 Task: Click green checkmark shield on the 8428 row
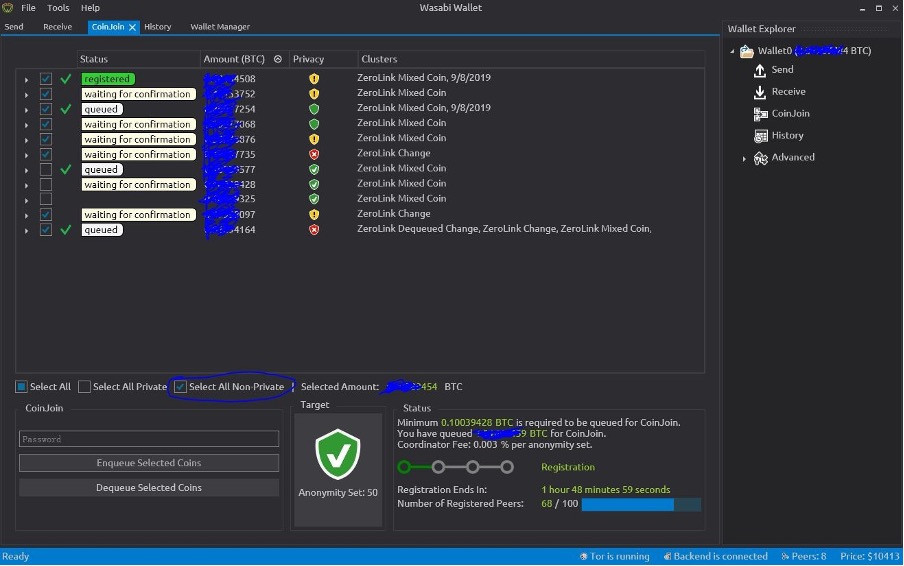314,184
